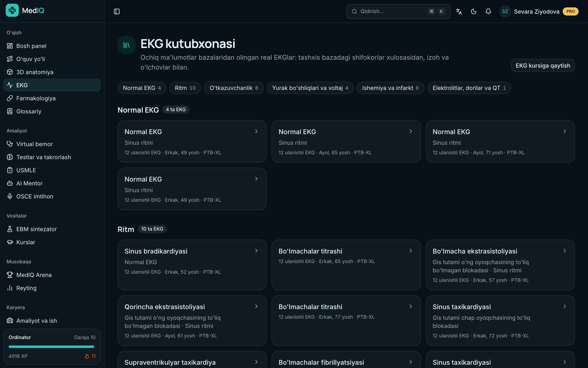Viewport: 588px width, 368px height.
Task: Open Amaliyot va ish
Action: click(x=52, y=321)
